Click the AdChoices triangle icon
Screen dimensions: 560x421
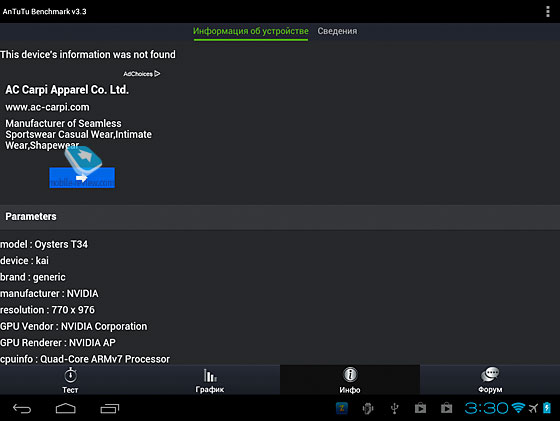pyautogui.click(x=157, y=74)
